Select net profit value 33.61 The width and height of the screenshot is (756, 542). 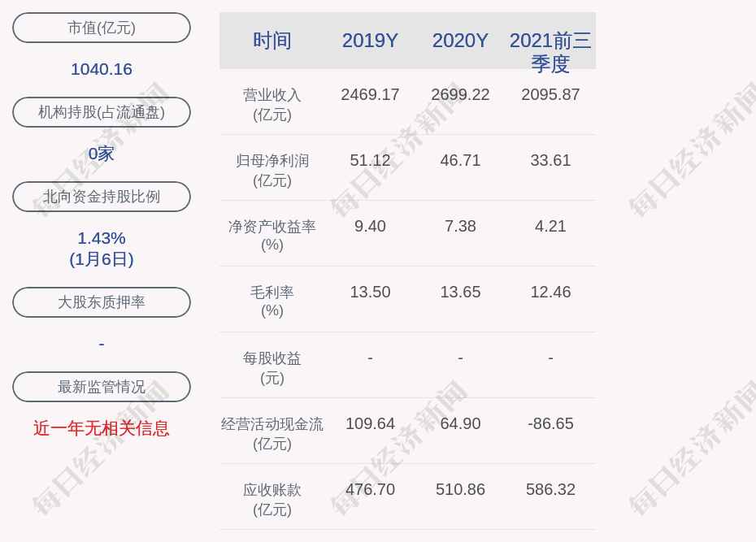pos(550,160)
